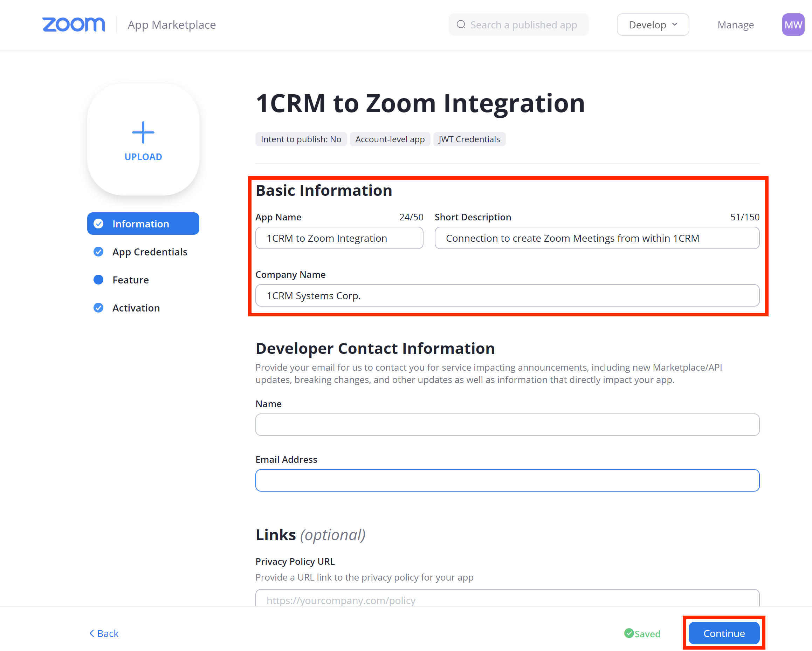Click the 'Email Address' label

[x=286, y=460]
